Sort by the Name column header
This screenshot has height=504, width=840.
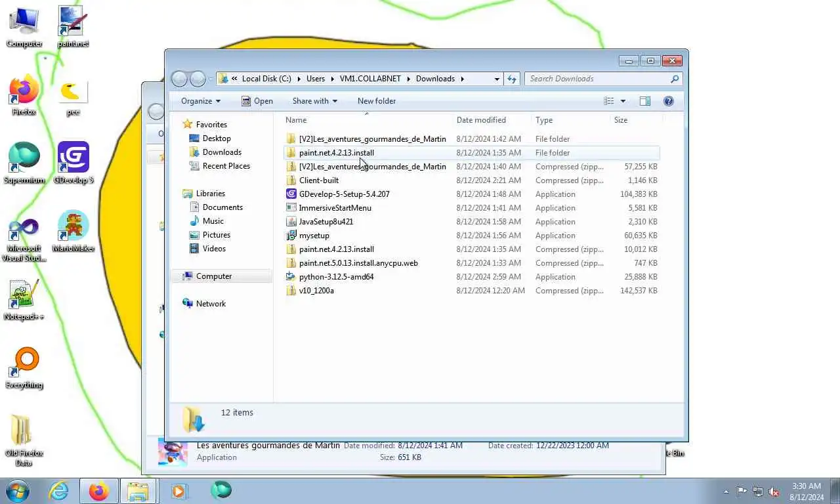coord(367,120)
